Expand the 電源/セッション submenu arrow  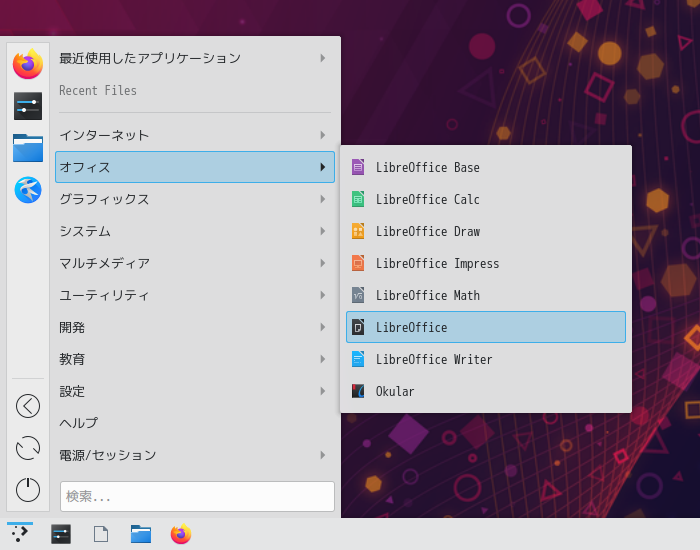click(323, 455)
